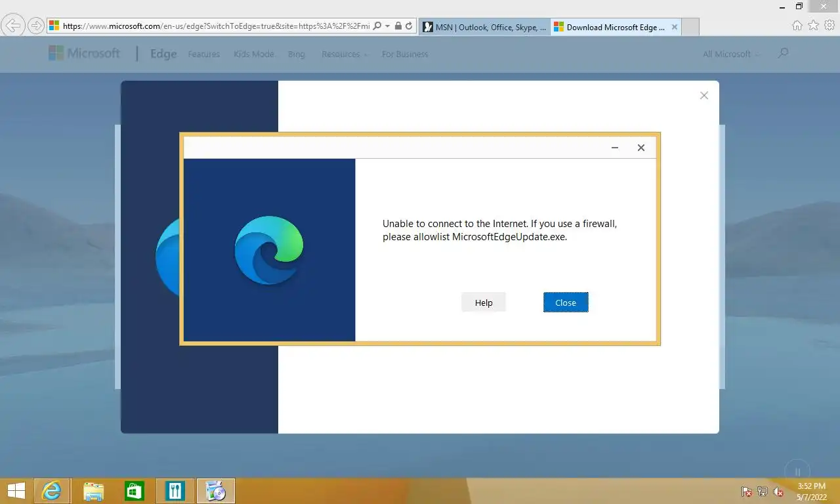Expand the Resources dropdown in the header
The width and height of the screenshot is (840, 504).
point(345,54)
